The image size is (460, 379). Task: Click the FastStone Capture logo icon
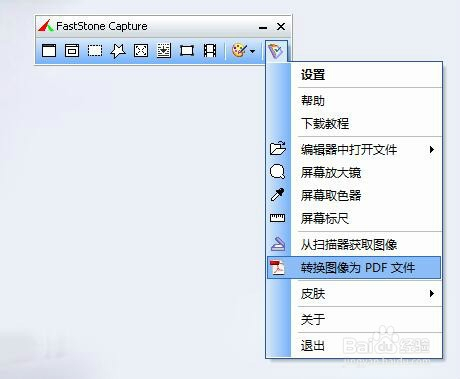coord(46,26)
